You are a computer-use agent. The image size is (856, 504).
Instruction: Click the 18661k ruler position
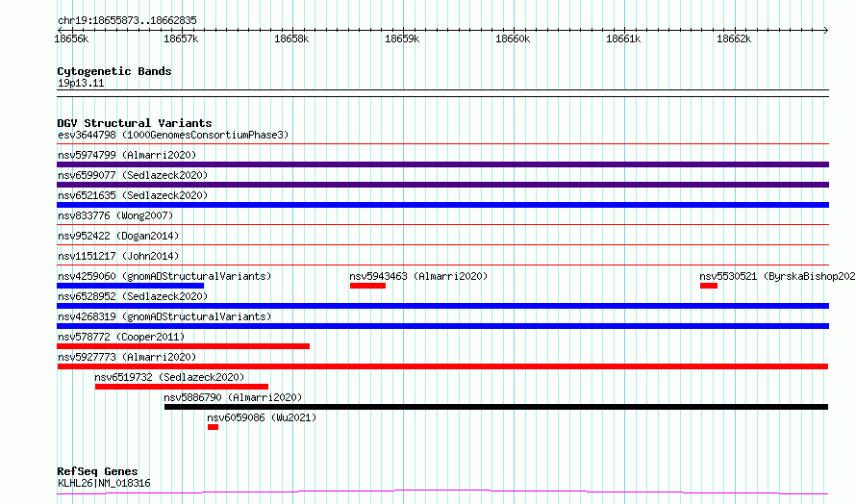(x=623, y=38)
